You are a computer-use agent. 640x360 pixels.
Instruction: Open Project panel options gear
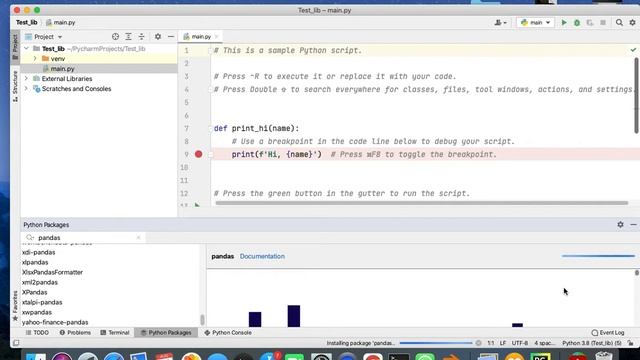[x=158, y=37]
